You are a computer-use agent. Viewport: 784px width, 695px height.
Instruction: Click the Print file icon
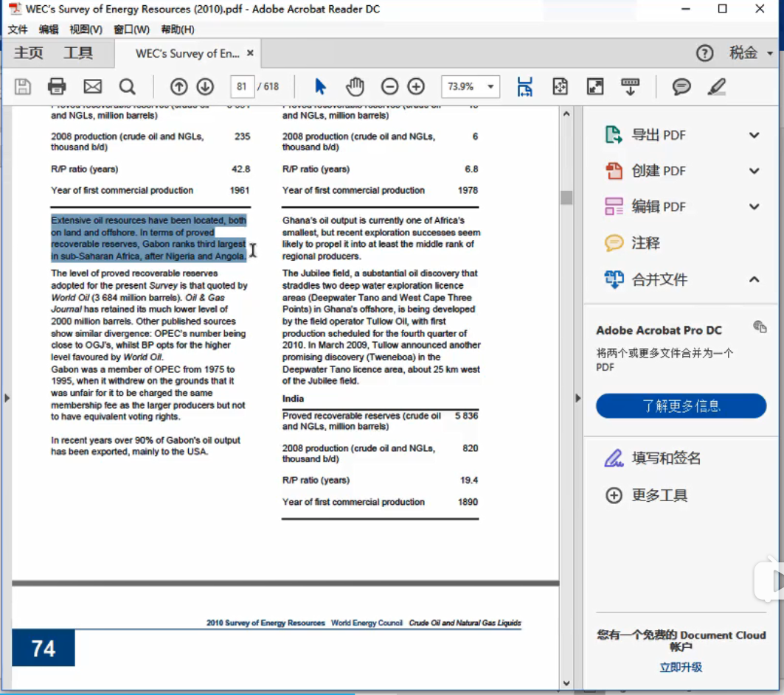[57, 87]
